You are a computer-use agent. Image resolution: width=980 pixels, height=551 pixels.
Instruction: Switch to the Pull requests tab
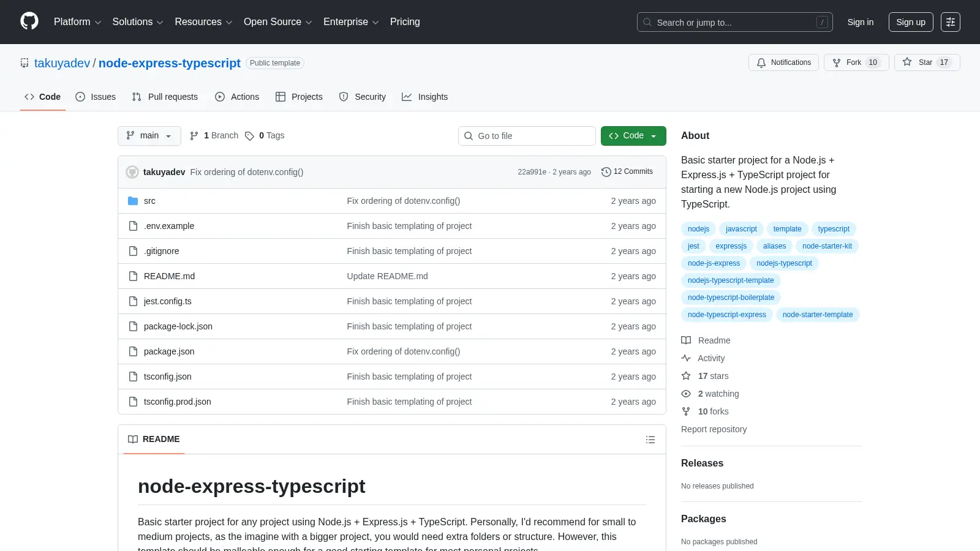pos(165,97)
